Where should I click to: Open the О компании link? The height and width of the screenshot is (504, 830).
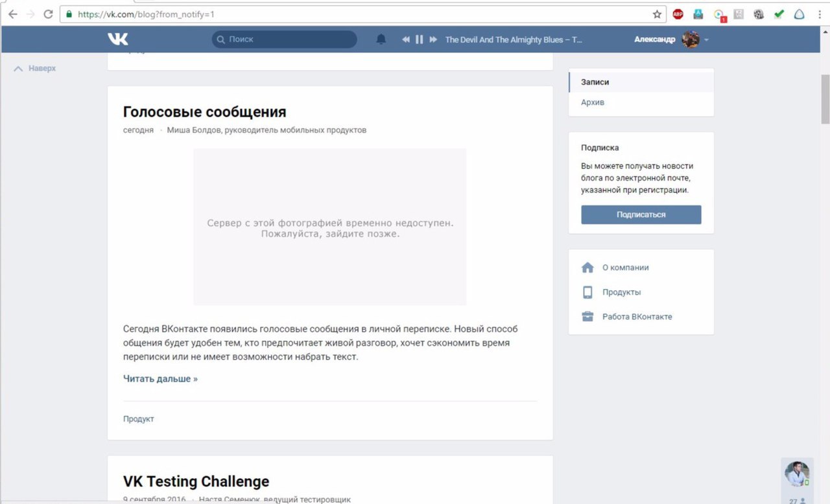(625, 268)
